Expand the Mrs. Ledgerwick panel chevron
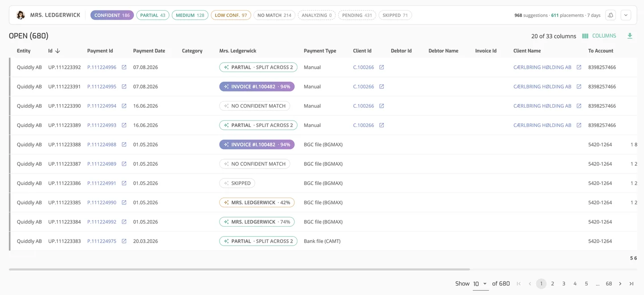 [626, 15]
